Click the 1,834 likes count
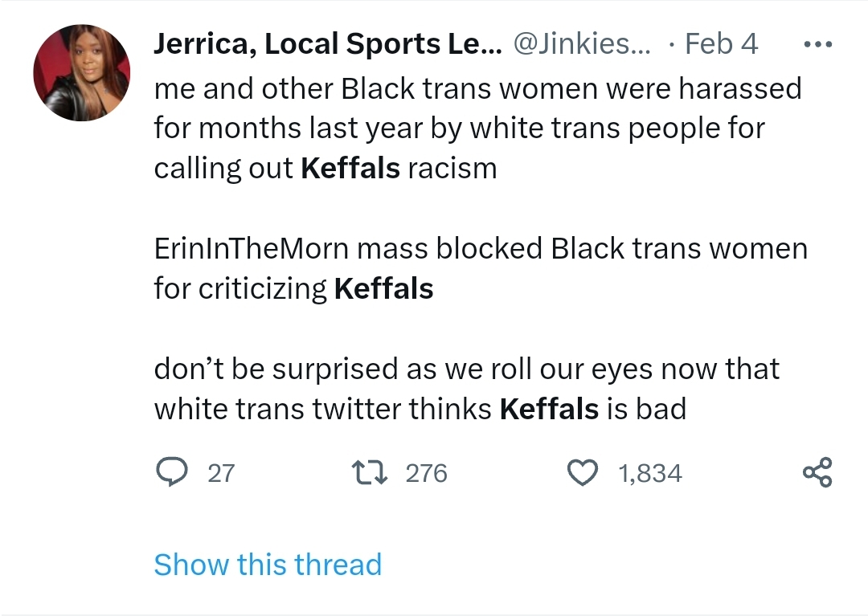Image resolution: width=868 pixels, height=616 pixels. 650,474
